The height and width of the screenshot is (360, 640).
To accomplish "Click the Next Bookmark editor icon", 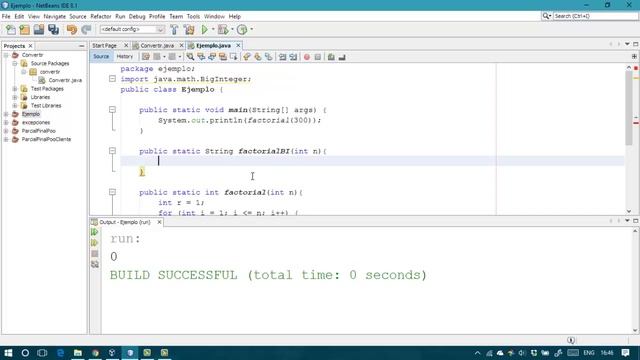I will (x=258, y=57).
